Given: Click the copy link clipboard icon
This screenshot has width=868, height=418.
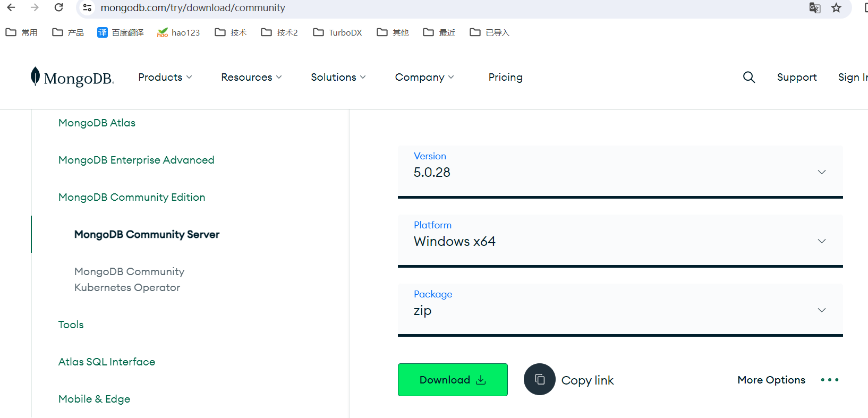Looking at the screenshot, I should coord(540,379).
